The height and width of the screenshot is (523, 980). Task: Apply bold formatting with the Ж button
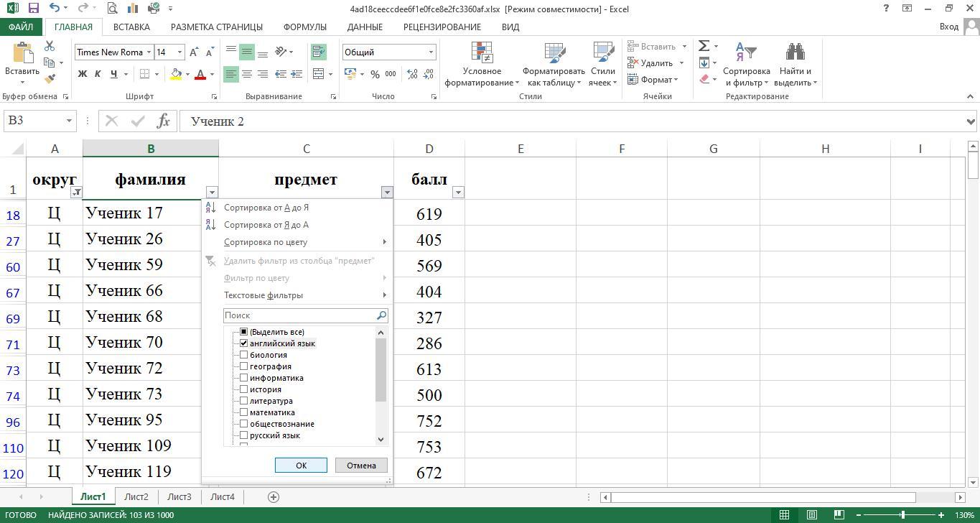pos(83,74)
